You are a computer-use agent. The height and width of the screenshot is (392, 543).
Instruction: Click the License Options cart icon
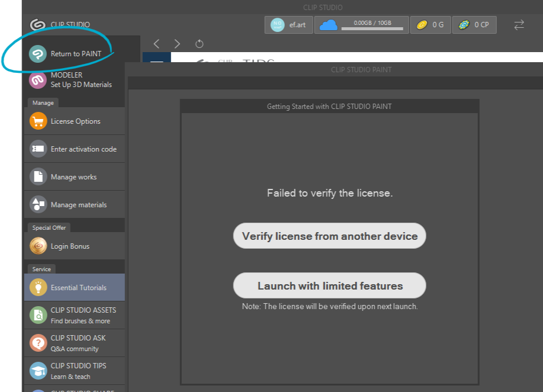pyautogui.click(x=38, y=121)
